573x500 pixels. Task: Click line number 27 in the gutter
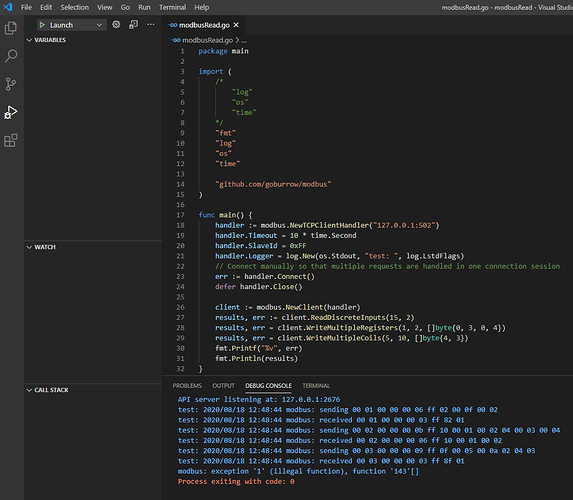tap(181, 317)
